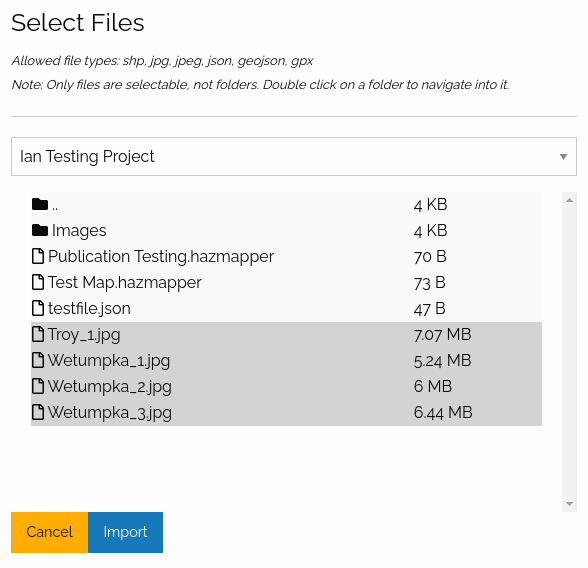Click the testfile.json file icon
Viewport: 588px width, 568px height.
(38, 308)
